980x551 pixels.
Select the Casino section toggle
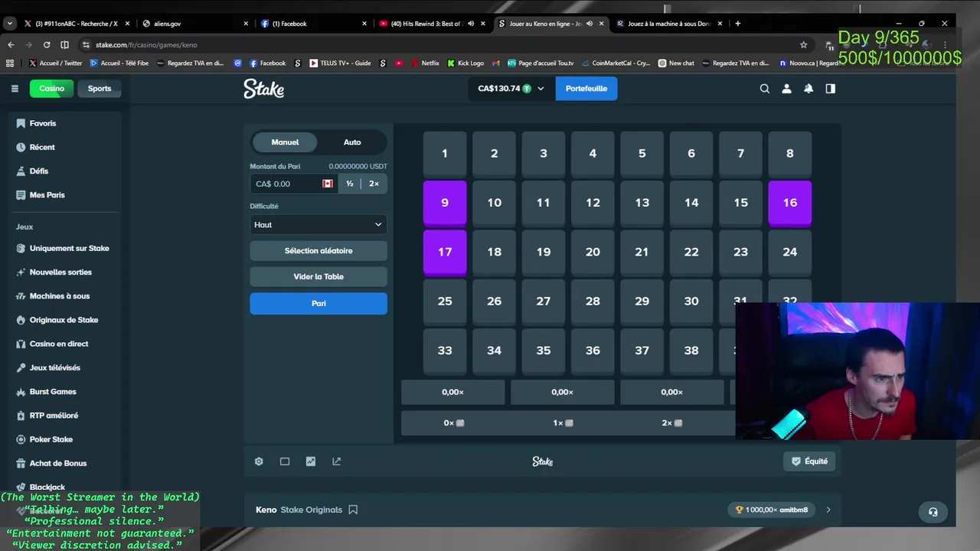click(x=52, y=89)
